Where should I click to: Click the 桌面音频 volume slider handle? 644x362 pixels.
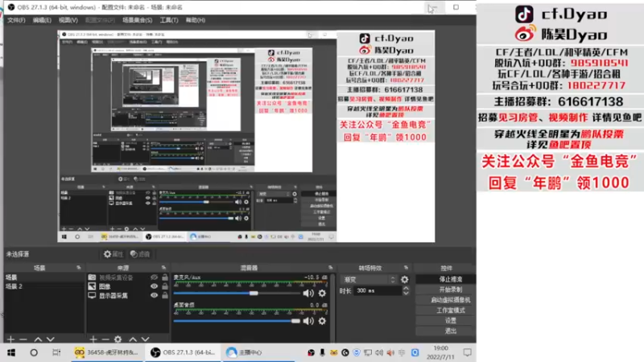tap(295, 321)
